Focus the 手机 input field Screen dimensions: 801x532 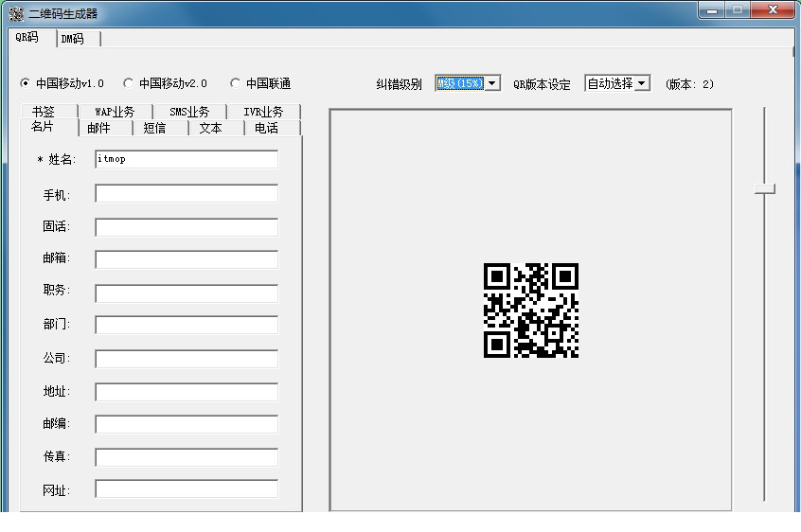tap(187, 193)
